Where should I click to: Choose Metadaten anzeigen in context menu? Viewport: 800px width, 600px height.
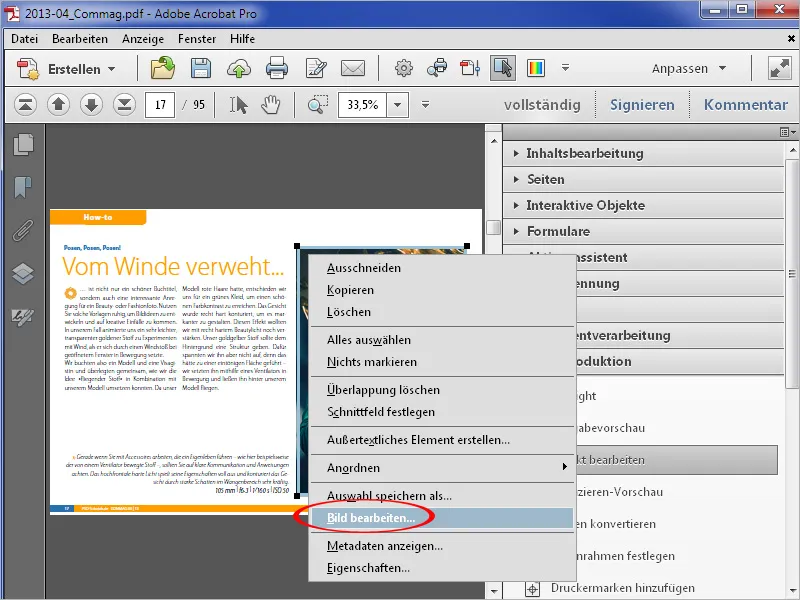pyautogui.click(x=442, y=546)
